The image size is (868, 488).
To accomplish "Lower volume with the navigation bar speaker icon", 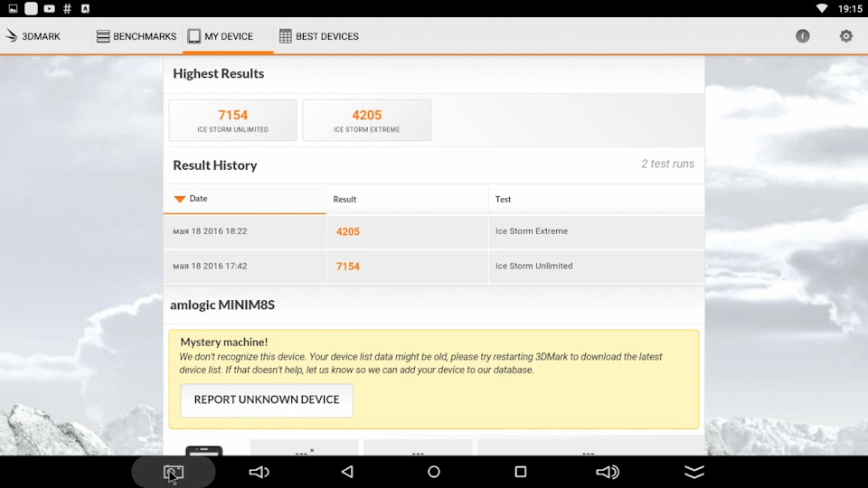I will click(259, 472).
